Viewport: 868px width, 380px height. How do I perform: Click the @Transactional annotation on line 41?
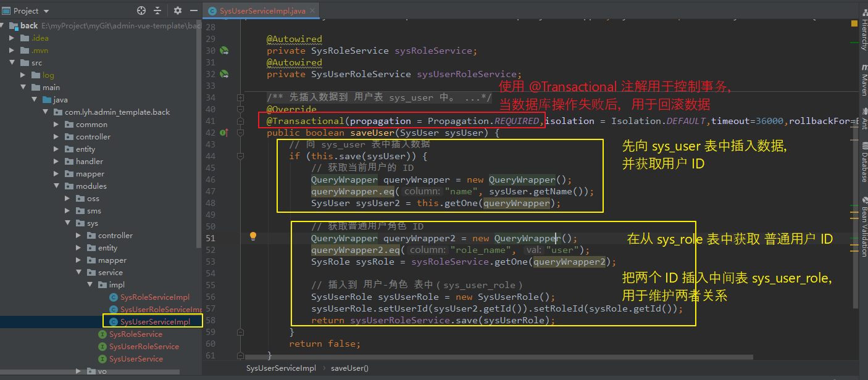click(305, 121)
